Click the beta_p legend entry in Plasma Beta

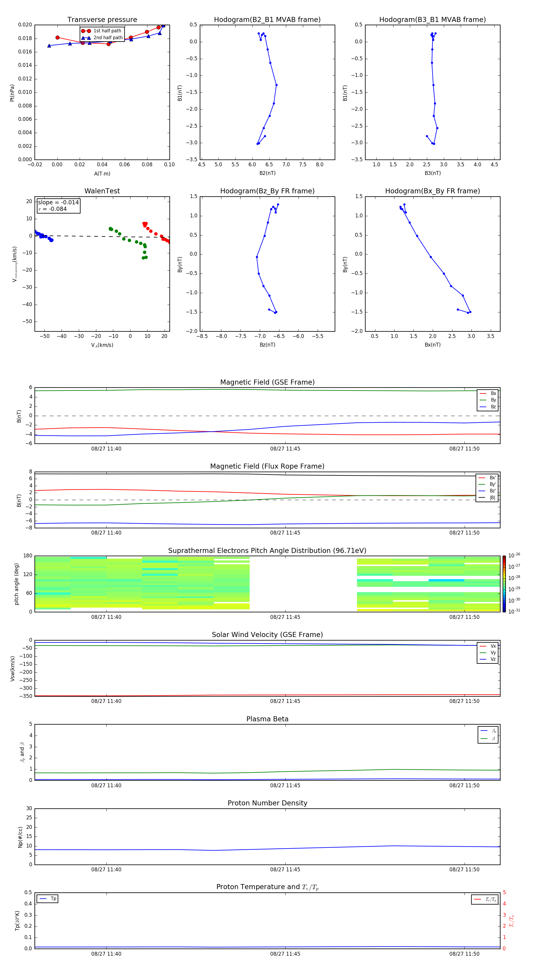[x=488, y=731]
